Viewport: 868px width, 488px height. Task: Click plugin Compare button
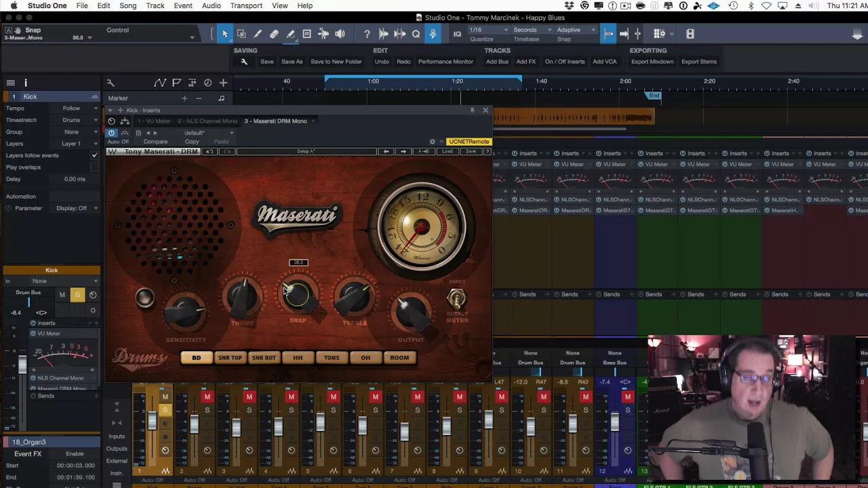point(155,142)
